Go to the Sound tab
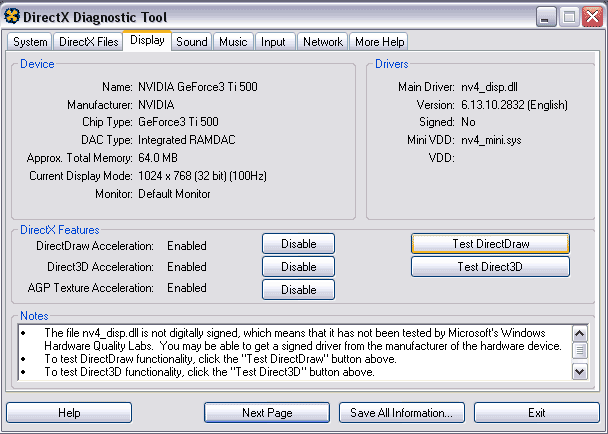The height and width of the screenshot is (434, 608). 192,42
